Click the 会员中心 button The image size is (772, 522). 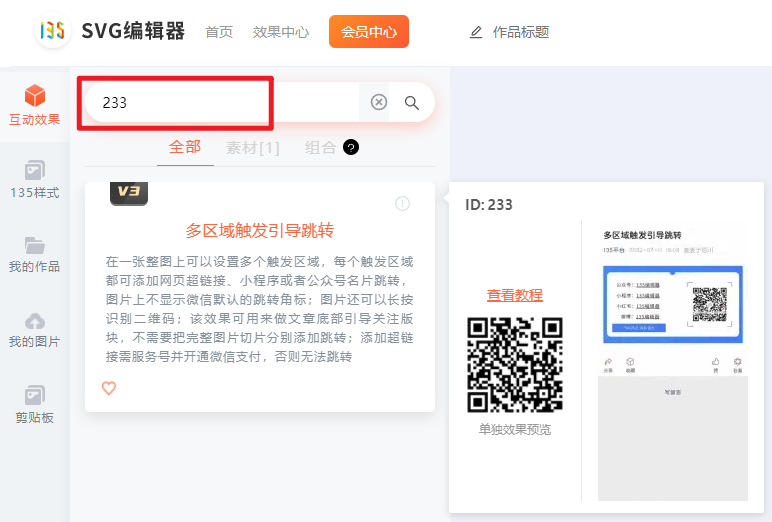(369, 32)
